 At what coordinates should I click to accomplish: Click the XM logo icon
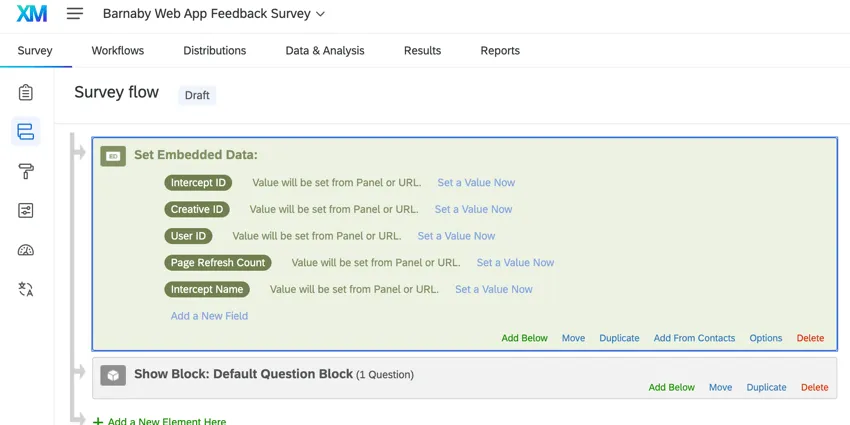[32, 14]
